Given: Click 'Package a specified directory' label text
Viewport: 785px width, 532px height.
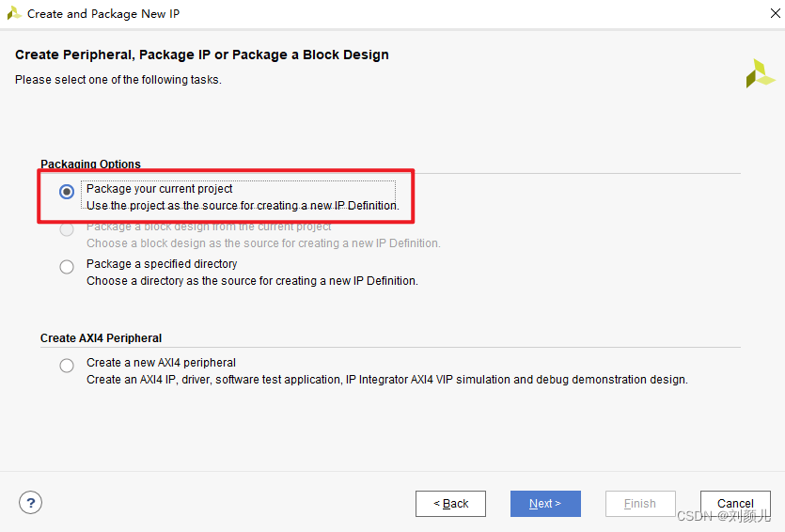Looking at the screenshot, I should coord(162,264).
